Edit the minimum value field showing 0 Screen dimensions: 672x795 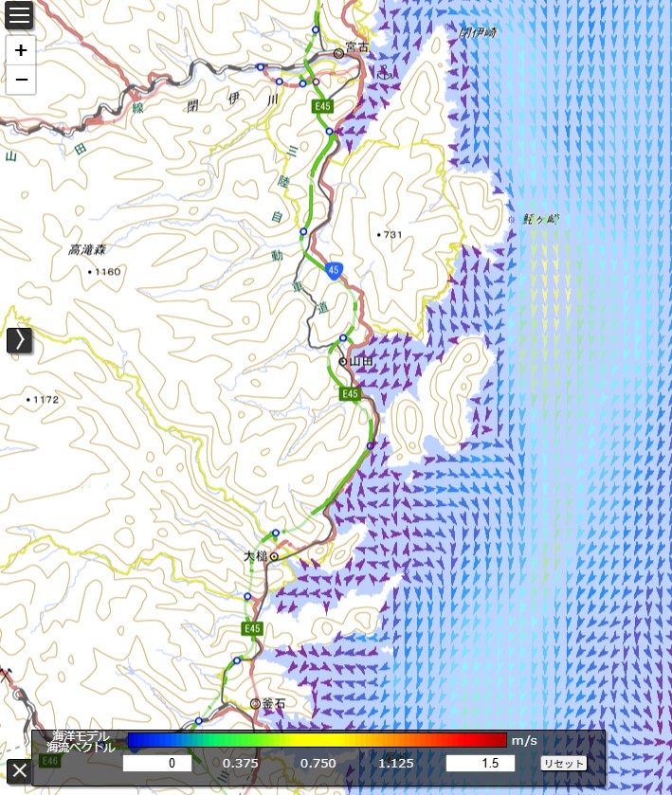click(x=157, y=763)
